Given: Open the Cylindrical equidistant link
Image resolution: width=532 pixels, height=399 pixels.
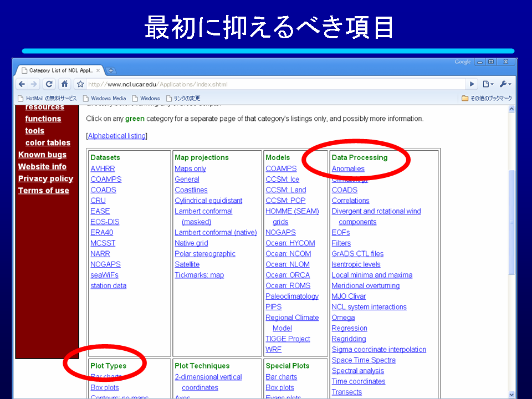Looking at the screenshot, I should pyautogui.click(x=208, y=201).
